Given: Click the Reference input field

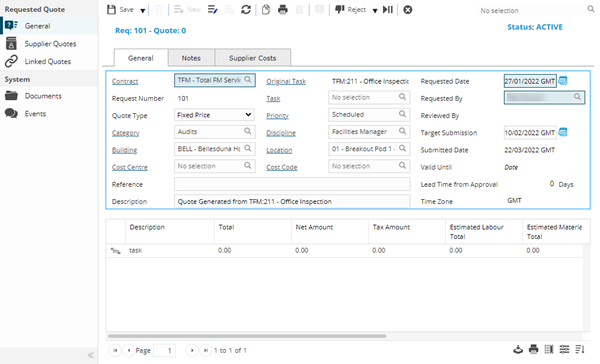Looking at the screenshot, I should pos(292,184).
